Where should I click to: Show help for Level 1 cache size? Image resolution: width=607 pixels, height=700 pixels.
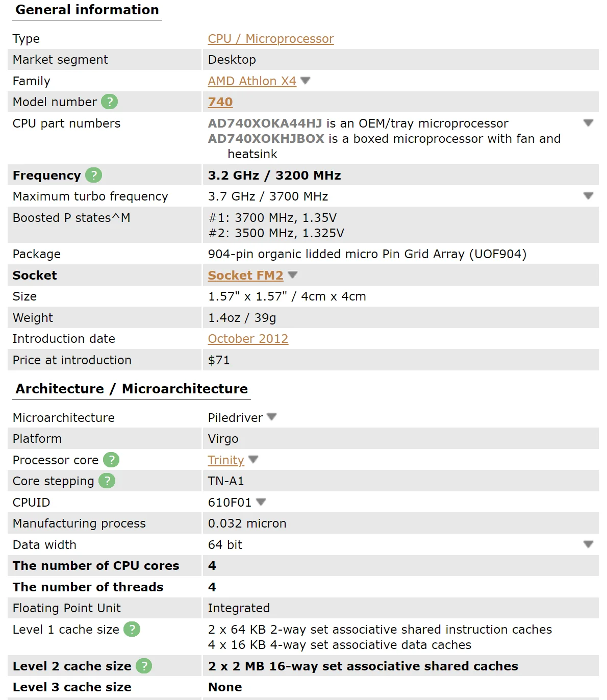(132, 630)
